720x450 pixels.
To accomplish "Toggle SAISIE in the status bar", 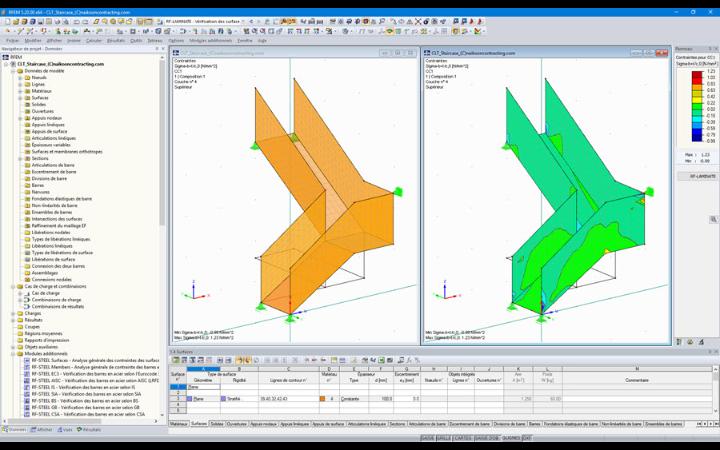I will point(428,438).
